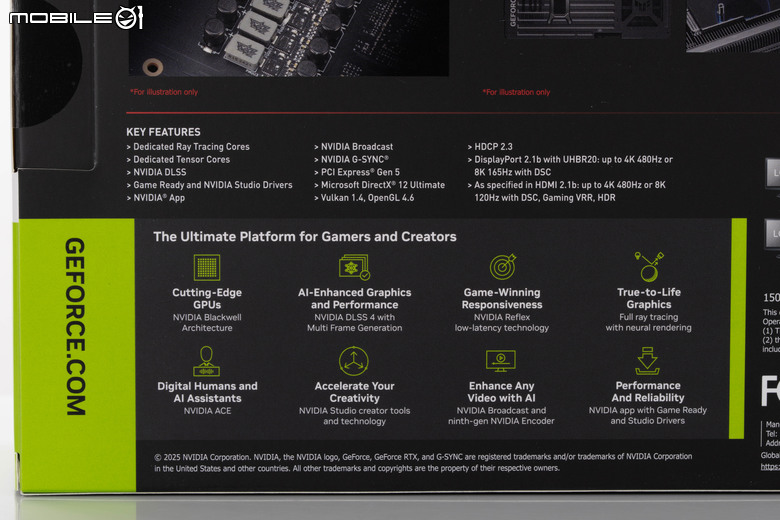Click '*For illustration only' beneath the circuit board photo
The image size is (780, 520).
click(164, 92)
